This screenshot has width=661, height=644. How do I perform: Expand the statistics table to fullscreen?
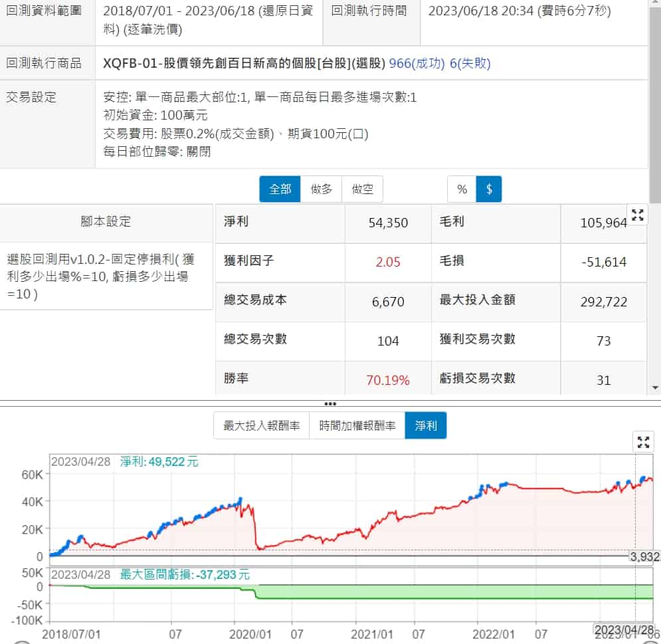638,215
